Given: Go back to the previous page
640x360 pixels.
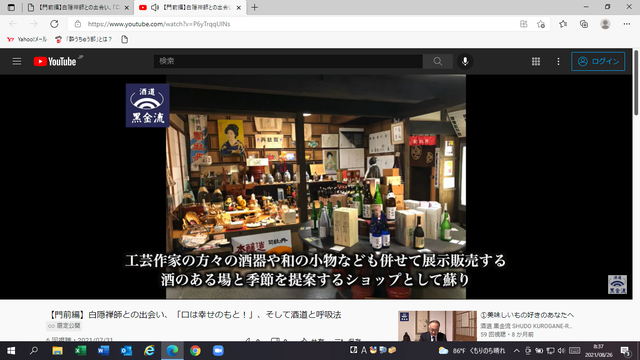Looking at the screenshot, I should click(13, 24).
